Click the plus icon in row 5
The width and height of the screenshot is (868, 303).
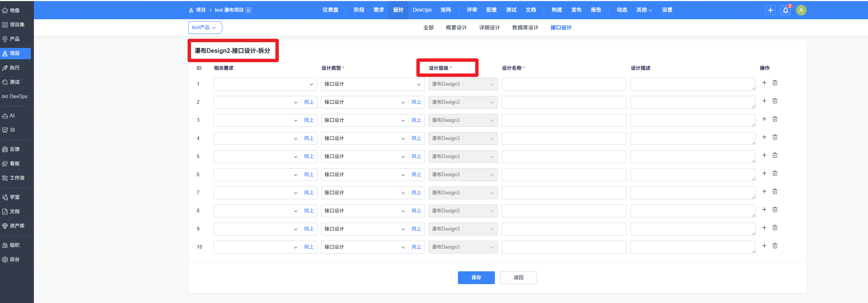click(x=764, y=155)
